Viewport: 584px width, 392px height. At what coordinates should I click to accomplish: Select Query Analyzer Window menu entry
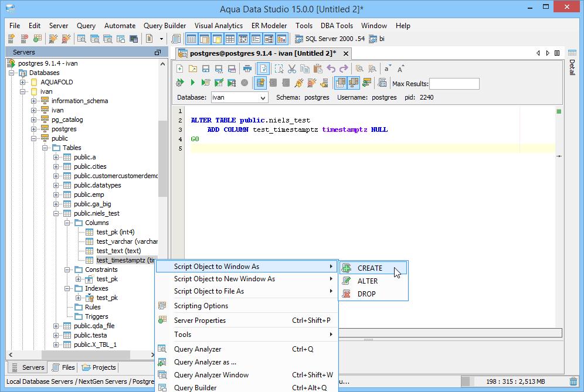click(247, 375)
